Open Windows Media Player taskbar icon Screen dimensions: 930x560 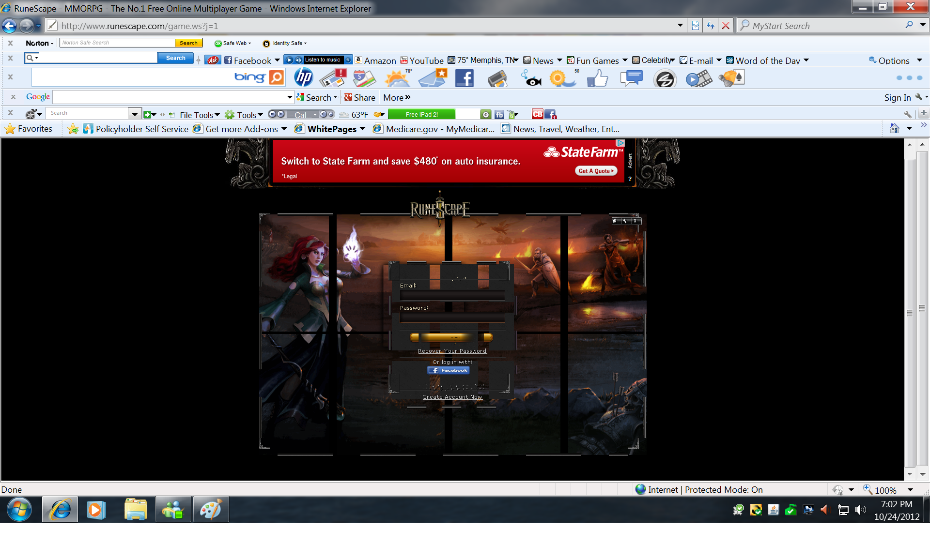click(x=96, y=510)
